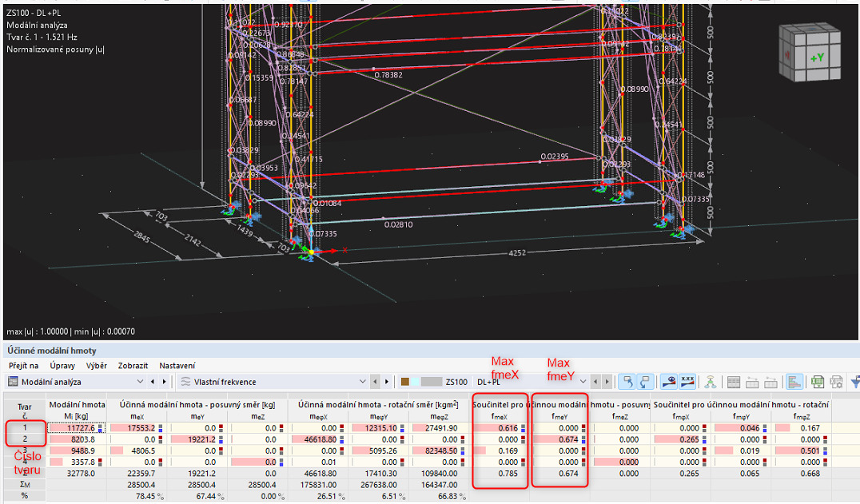Open the ZS100 DL+PL load case dropdown
This screenshot has height=504, width=860.
tap(583, 382)
